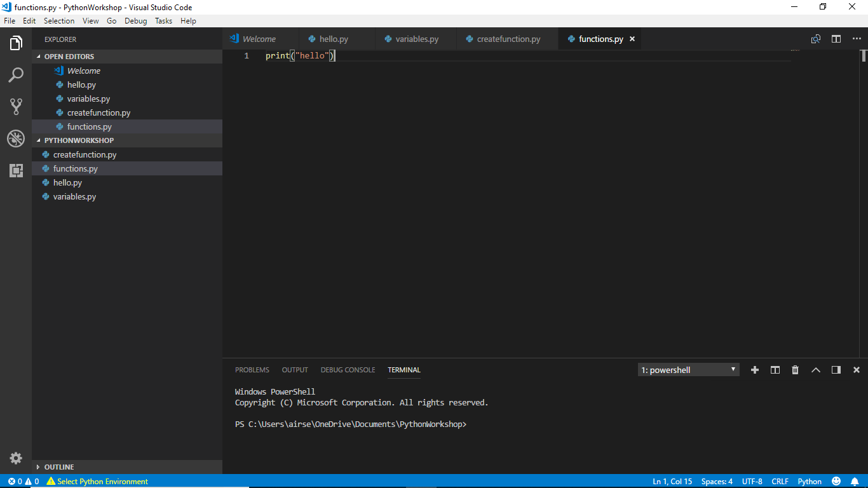Click the editor vertical scrollbar
The width and height of the screenshot is (868, 488).
[864, 203]
